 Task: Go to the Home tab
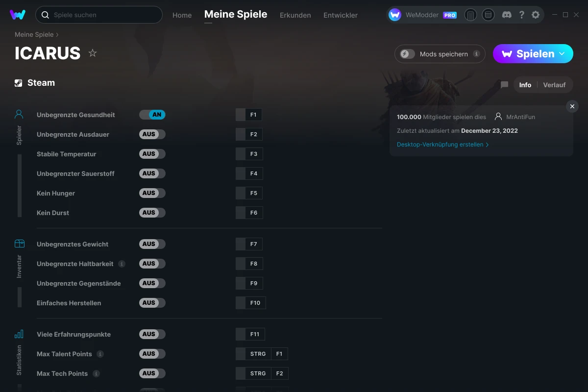pos(182,15)
